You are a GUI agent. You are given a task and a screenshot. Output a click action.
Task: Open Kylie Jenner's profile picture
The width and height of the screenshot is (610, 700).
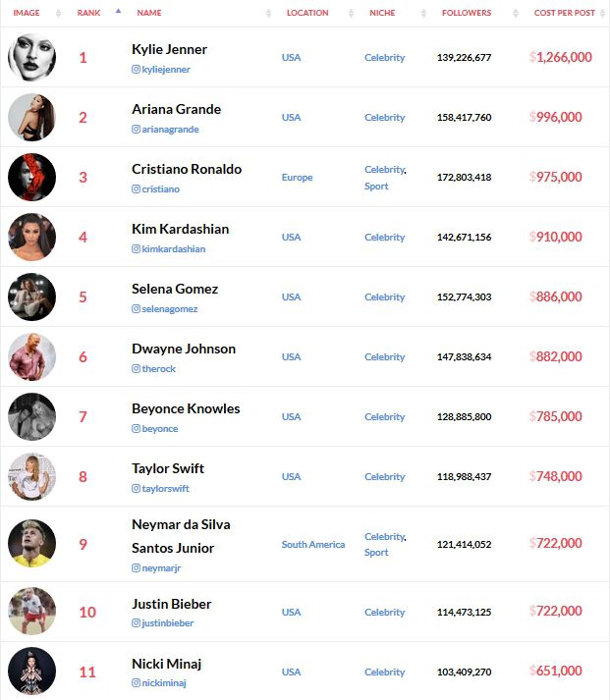[31, 57]
